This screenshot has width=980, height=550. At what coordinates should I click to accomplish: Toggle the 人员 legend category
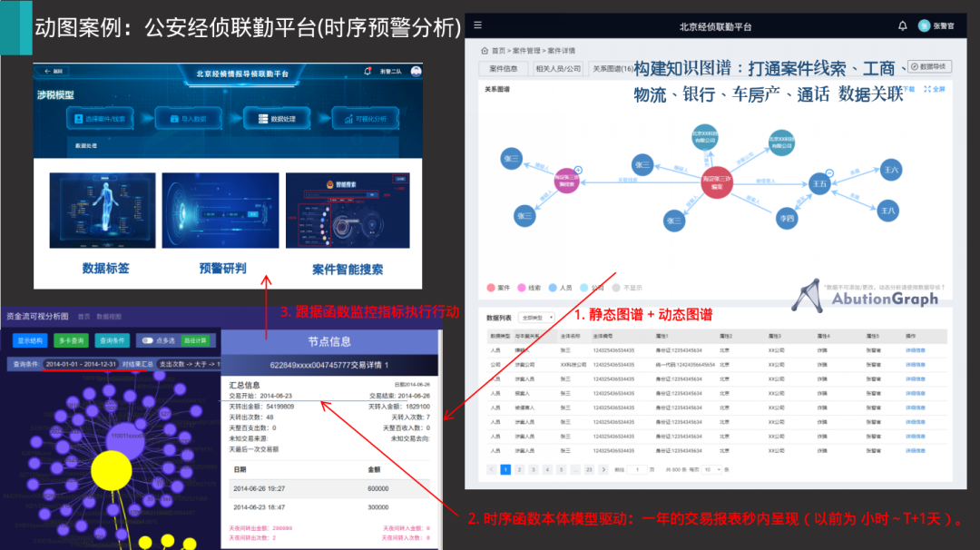point(559,286)
